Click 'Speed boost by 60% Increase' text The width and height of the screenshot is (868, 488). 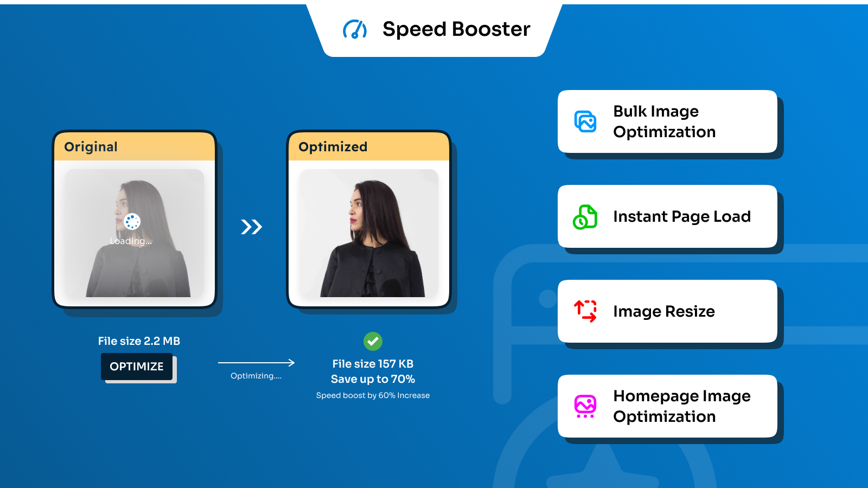pyautogui.click(x=373, y=395)
